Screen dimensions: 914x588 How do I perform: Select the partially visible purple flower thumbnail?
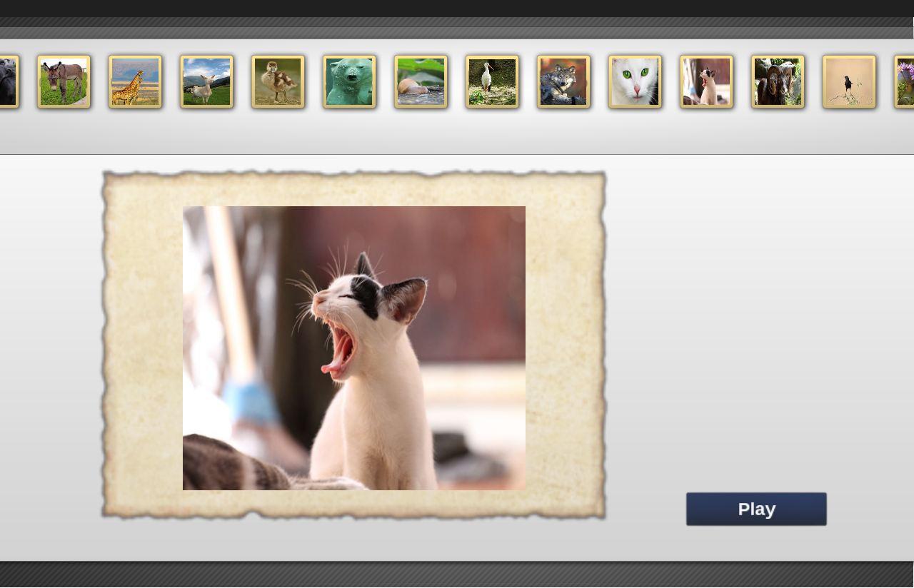(905, 82)
